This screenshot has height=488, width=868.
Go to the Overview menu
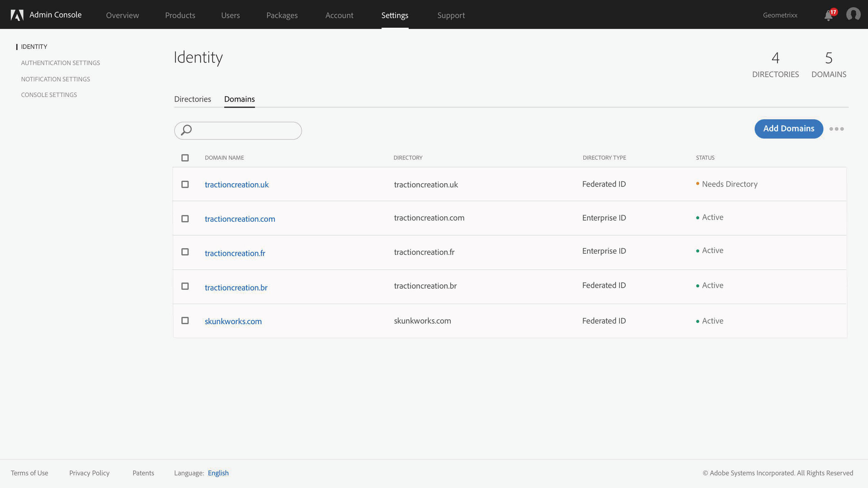[x=122, y=15]
